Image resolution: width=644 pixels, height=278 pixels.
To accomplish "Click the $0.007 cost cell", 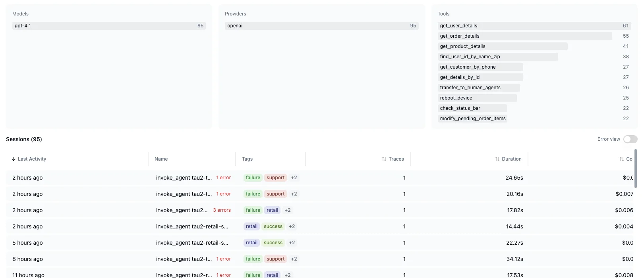I will [625, 194].
